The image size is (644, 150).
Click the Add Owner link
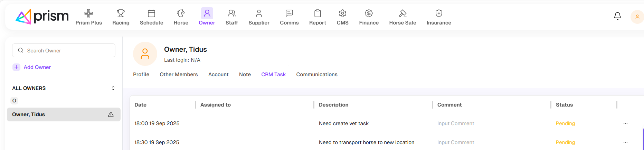click(x=37, y=67)
